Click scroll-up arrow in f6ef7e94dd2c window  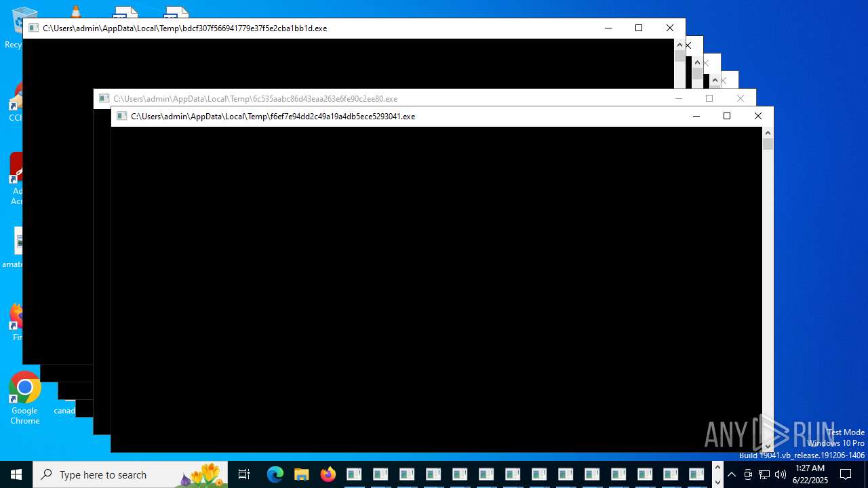pos(768,133)
